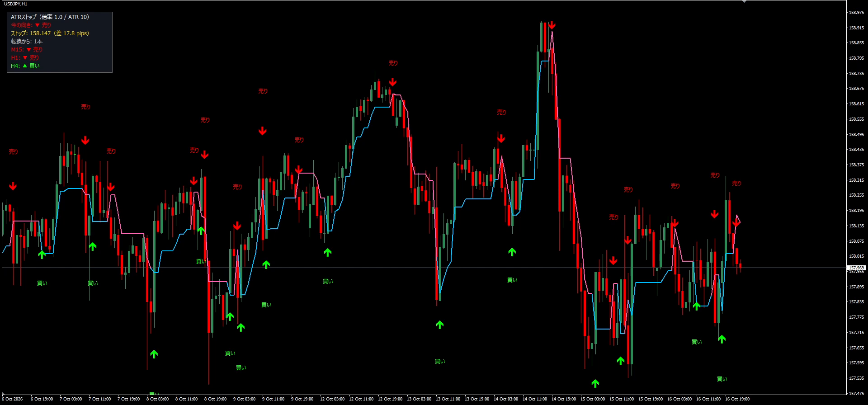
Task: Click time axis label 13 Oct 11:00
Action: pos(448,399)
